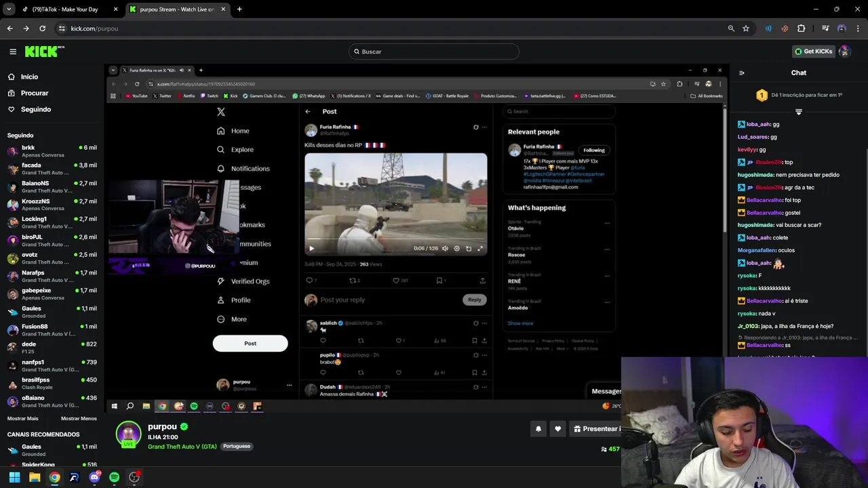
Task: Click the tweet like heart icon
Action: tap(396, 281)
